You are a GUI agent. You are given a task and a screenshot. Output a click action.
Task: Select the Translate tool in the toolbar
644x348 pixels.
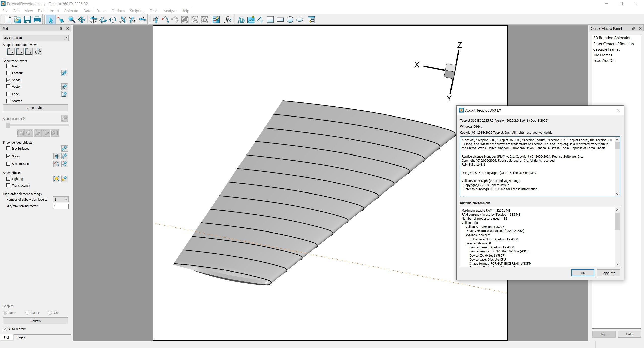click(82, 20)
